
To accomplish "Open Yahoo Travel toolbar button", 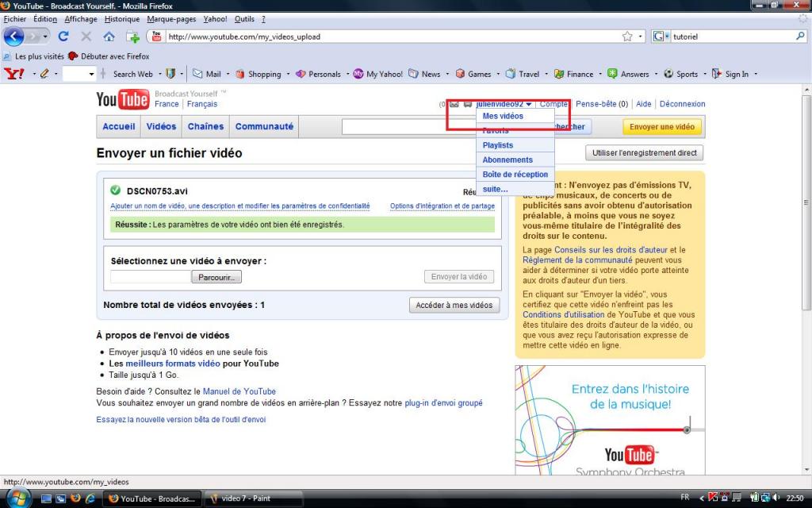I will click(x=523, y=74).
